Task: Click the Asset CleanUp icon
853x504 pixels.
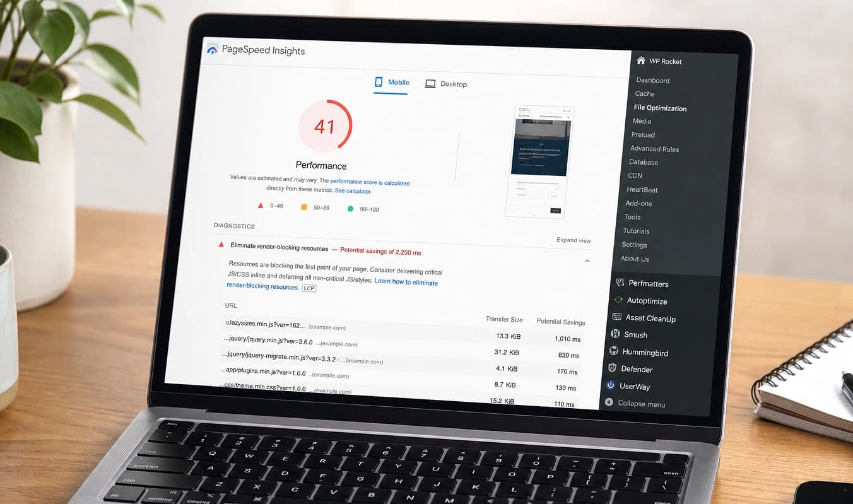Action: [616, 317]
